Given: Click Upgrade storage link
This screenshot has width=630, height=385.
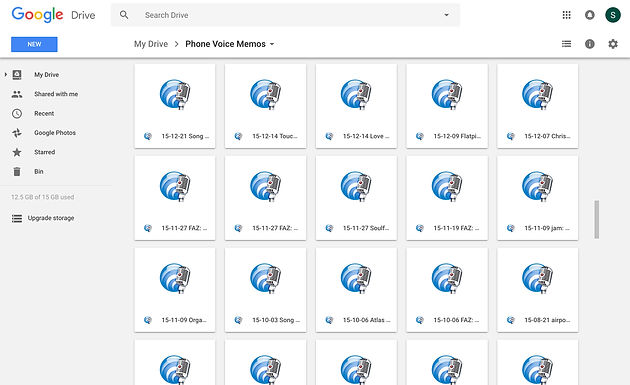Looking at the screenshot, I should point(51,218).
